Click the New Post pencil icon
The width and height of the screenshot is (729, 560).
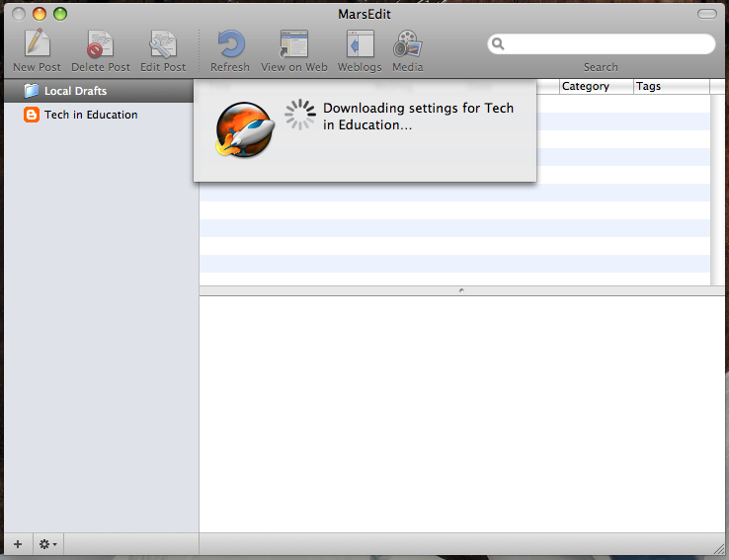pyautogui.click(x=37, y=43)
